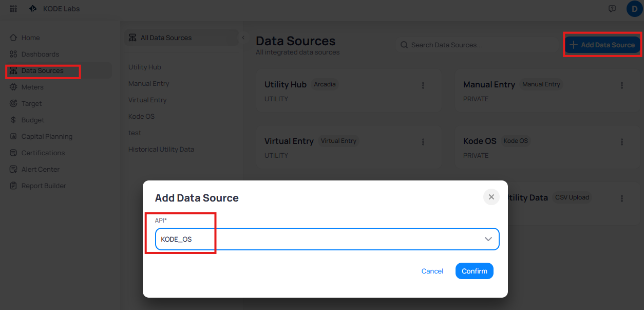Open the apps grid launcher icon
This screenshot has height=310, width=644.
tap(13, 9)
